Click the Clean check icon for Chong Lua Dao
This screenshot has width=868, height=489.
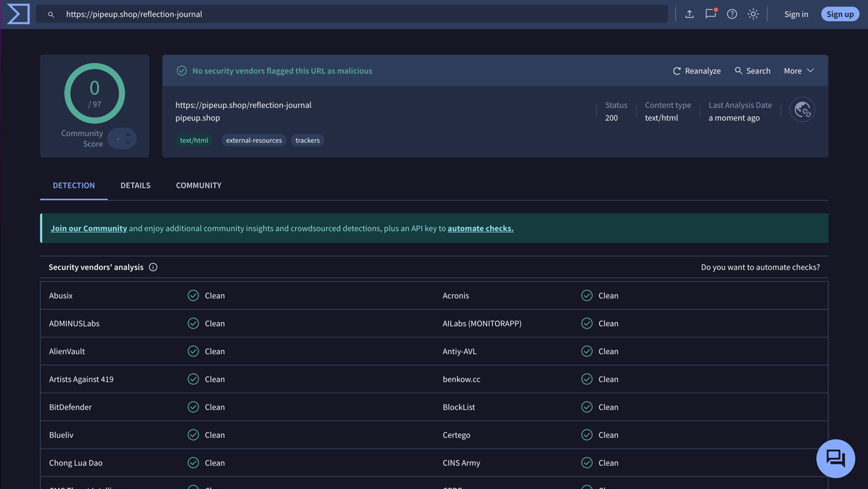coord(193,463)
